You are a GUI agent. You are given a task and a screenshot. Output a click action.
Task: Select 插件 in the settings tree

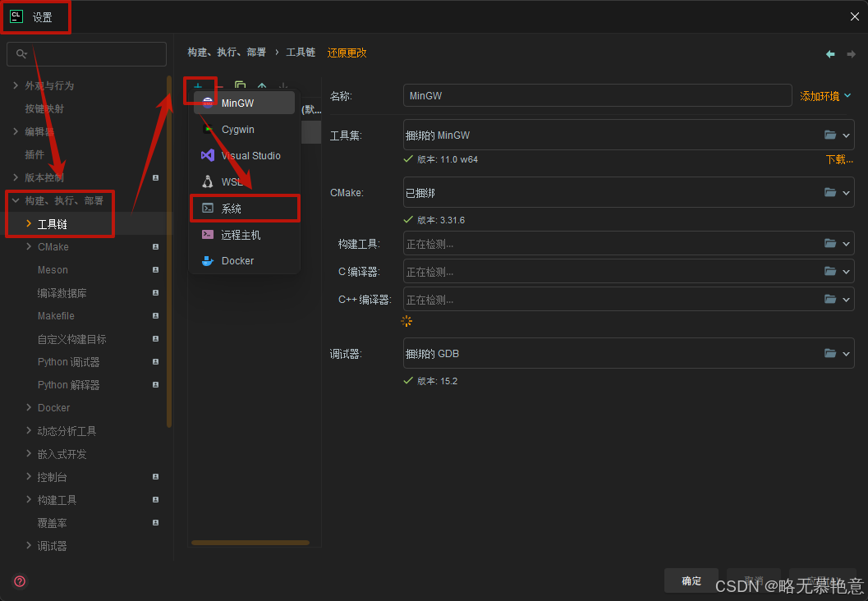pyautogui.click(x=34, y=154)
